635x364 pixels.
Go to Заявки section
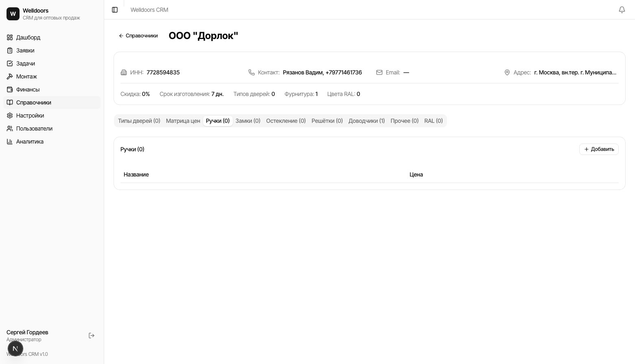[52, 50]
